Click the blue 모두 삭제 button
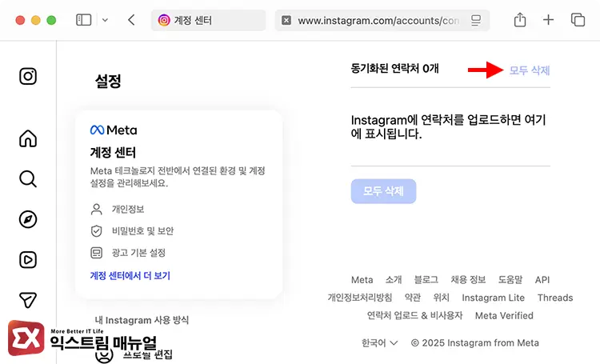 (383, 191)
